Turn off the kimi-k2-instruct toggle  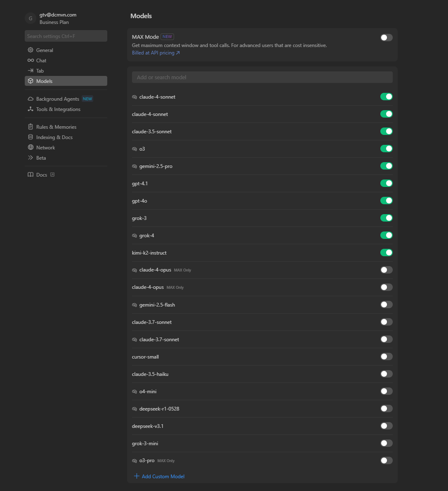(386, 253)
